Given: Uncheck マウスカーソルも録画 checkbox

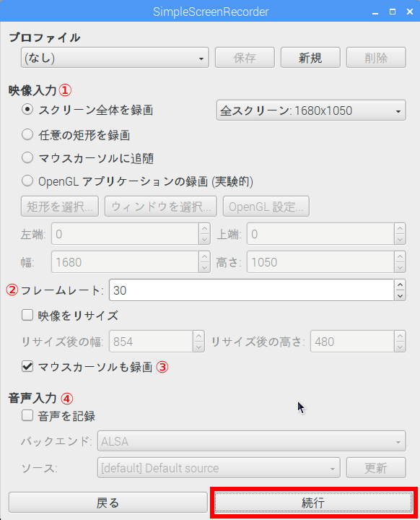Looking at the screenshot, I should click(27, 366).
